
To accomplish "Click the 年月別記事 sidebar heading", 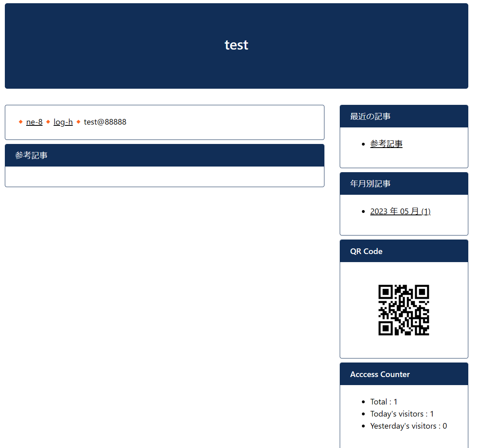I will tap(370, 184).
